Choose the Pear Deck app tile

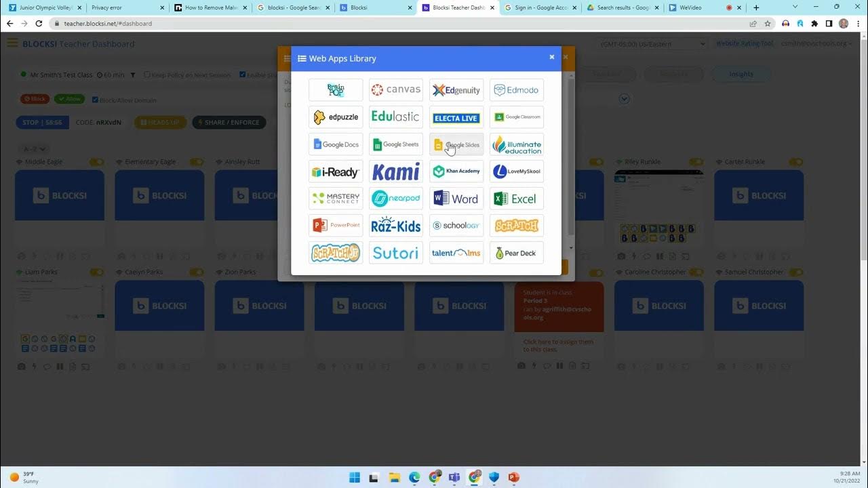[517, 253]
